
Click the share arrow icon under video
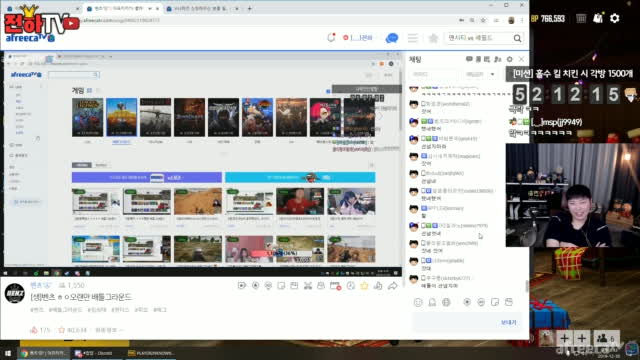(393, 286)
